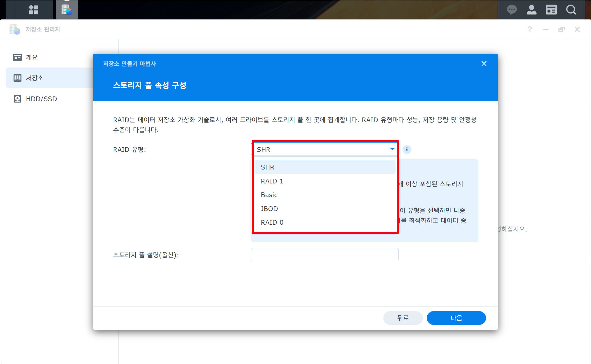This screenshot has height=364, width=591.
Task: Click the Storage Manager help question mark
Action: pyautogui.click(x=530, y=29)
